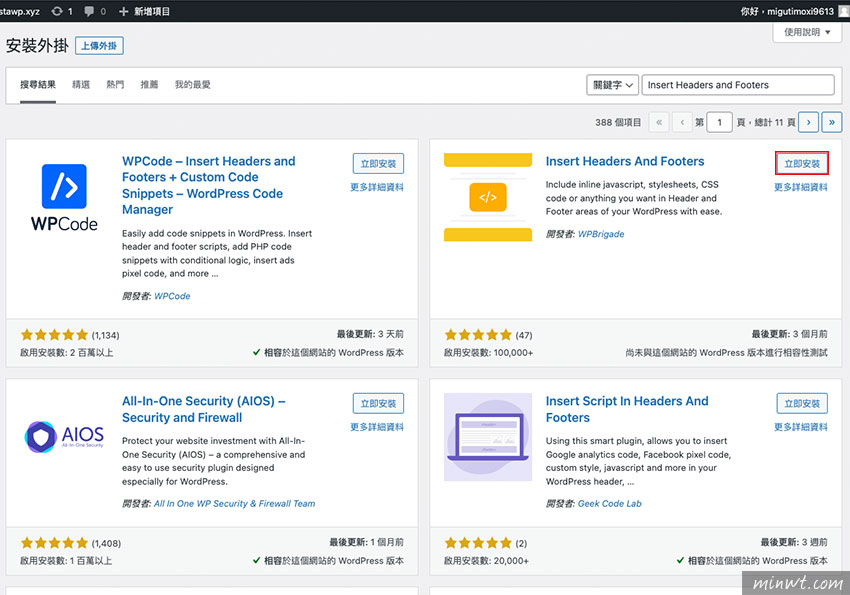Switch to the 精選 tab
Screen dimensions: 850x595
(81, 85)
